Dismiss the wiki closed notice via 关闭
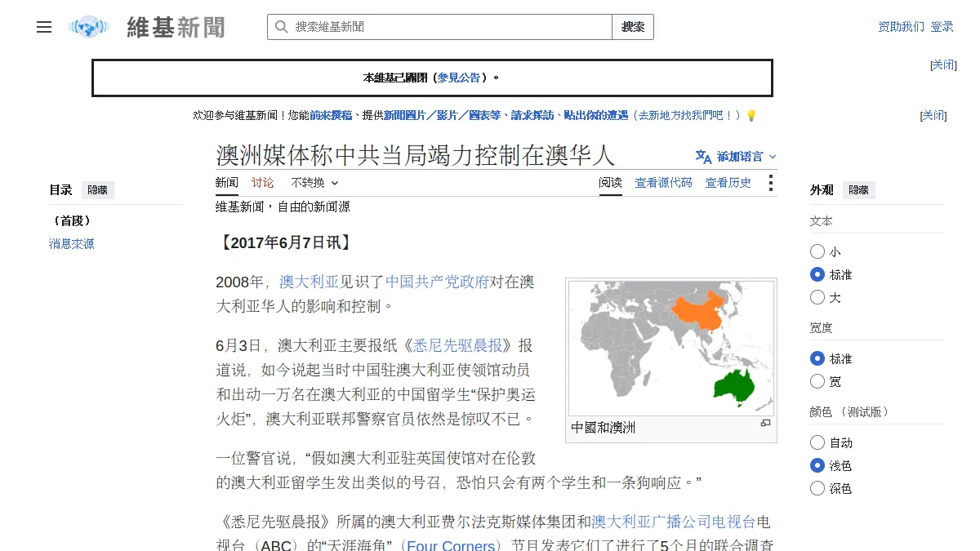The width and height of the screenshot is (980, 551). pos(943,65)
